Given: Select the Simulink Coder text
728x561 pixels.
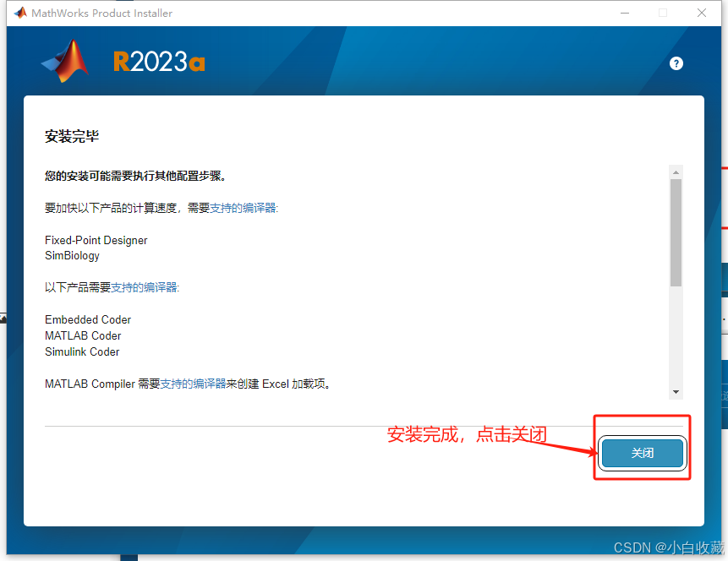Looking at the screenshot, I should [82, 351].
